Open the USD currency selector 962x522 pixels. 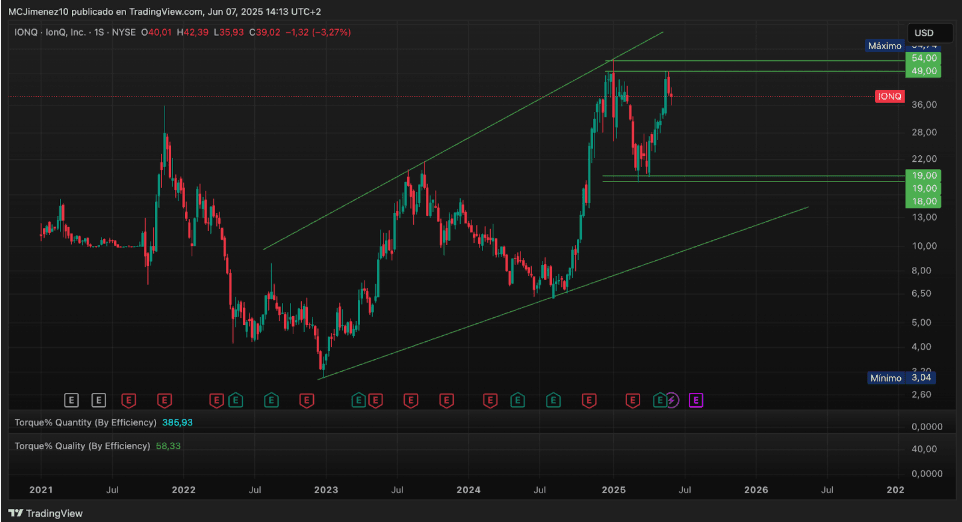pyautogui.click(x=923, y=32)
